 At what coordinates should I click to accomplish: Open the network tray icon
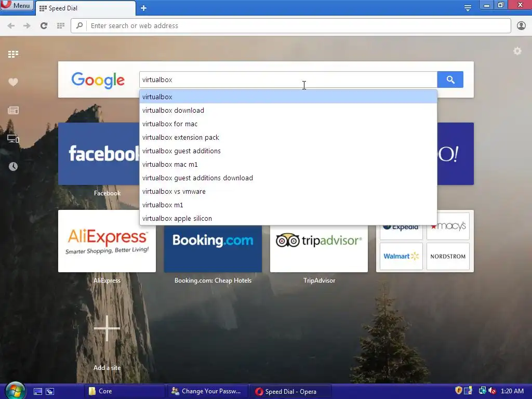(482, 391)
